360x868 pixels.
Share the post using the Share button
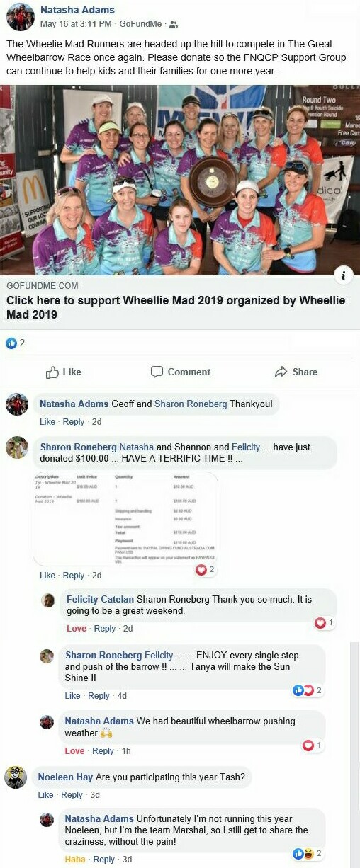coord(296,372)
